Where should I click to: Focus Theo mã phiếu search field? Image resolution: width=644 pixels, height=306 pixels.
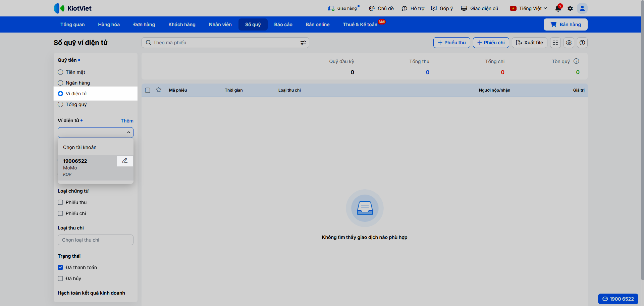225,43
